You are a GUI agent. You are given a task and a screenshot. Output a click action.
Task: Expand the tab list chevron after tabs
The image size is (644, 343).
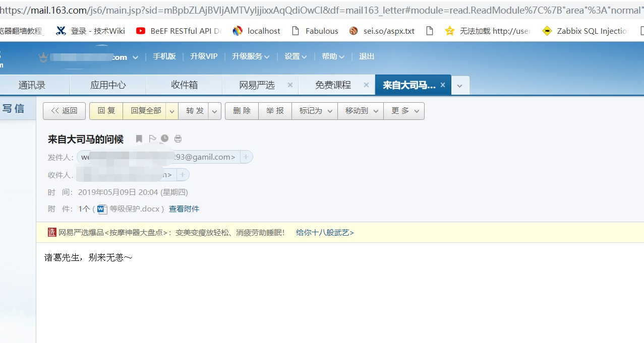459,86
